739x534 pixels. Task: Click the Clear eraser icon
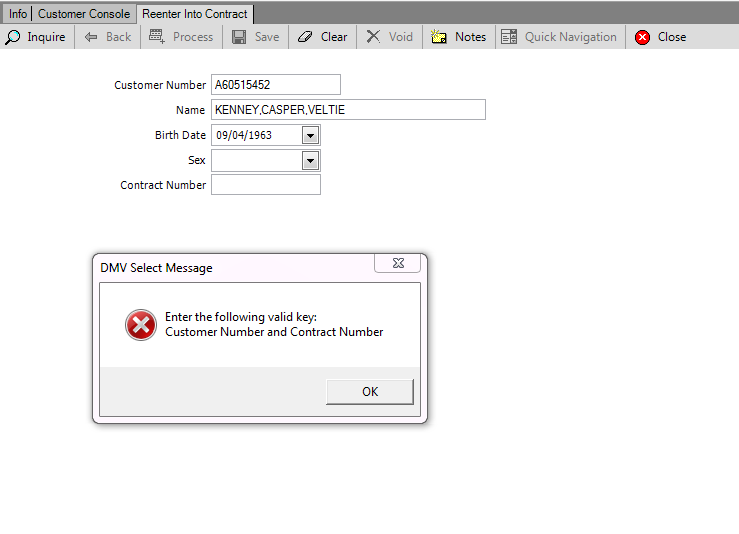click(x=306, y=37)
